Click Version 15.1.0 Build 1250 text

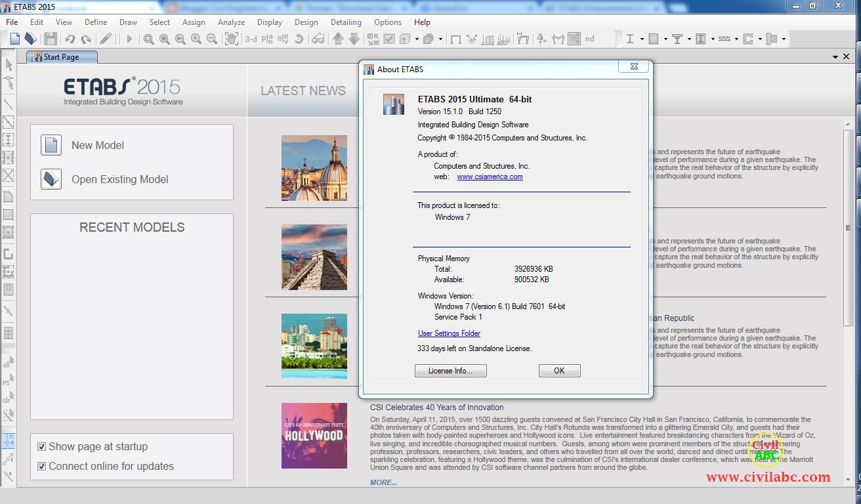click(x=459, y=112)
